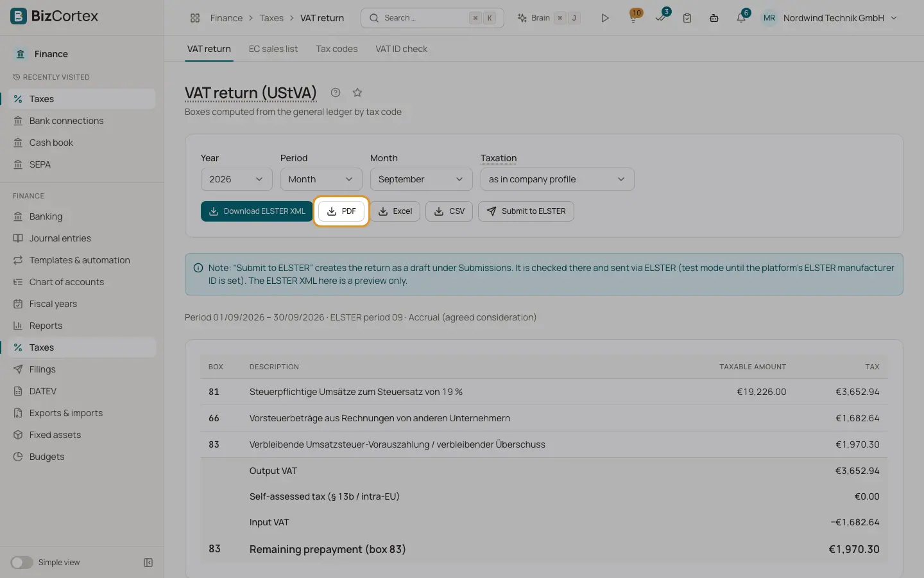Click the info icon in the ELSTER note
The height and width of the screenshot is (578, 924).
tap(198, 268)
